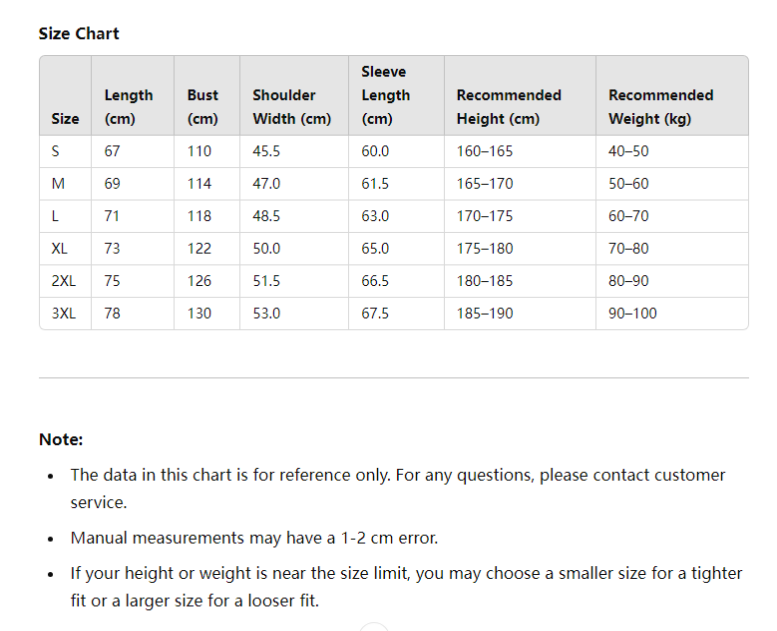Click the Sleeve Length (cm) header
The width and height of the screenshot is (777, 631).
(x=385, y=95)
